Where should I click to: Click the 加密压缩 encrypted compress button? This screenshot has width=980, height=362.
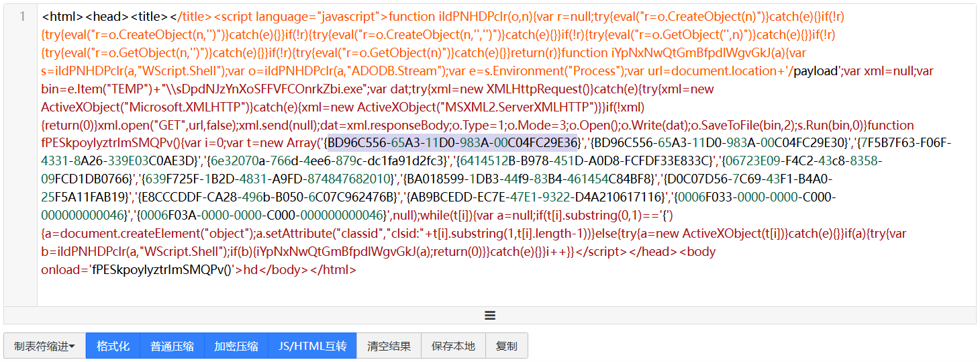(x=236, y=346)
